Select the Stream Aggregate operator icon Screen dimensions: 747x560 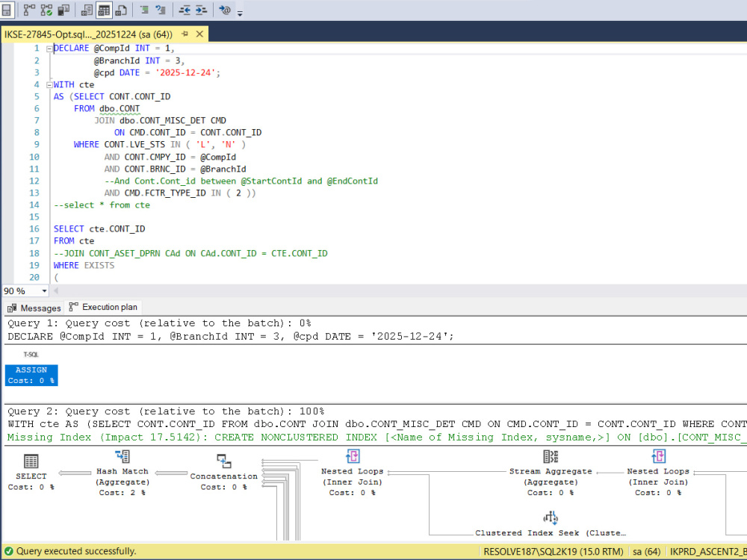tap(551, 457)
